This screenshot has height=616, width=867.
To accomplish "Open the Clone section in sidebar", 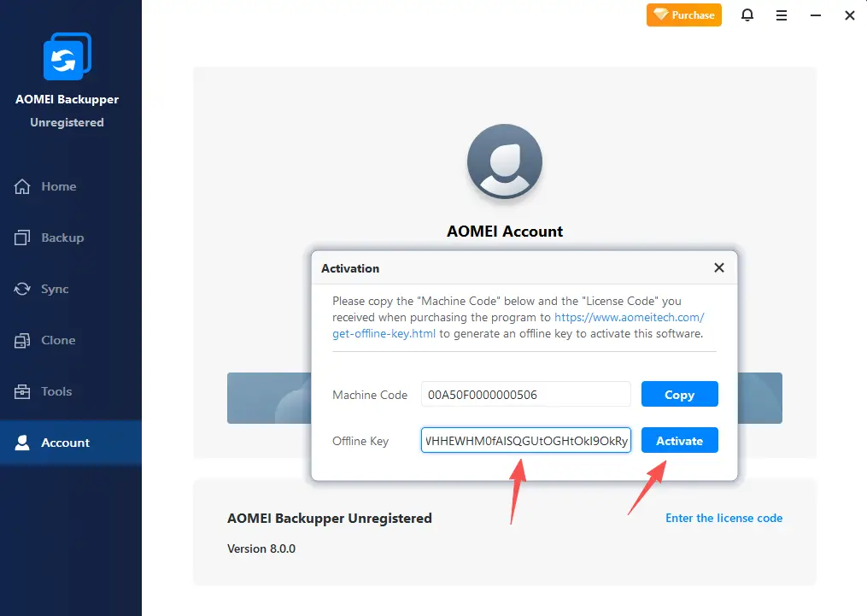I will coord(58,340).
